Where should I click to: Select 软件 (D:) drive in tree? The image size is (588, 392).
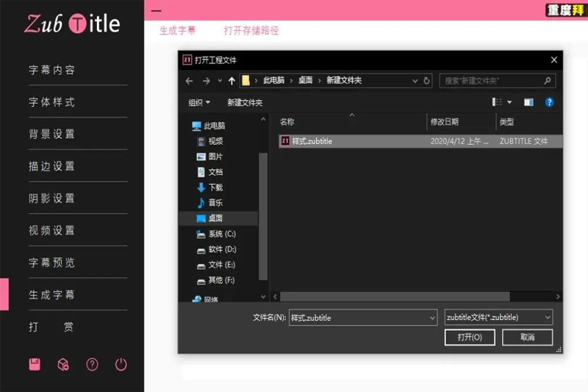[x=216, y=249]
